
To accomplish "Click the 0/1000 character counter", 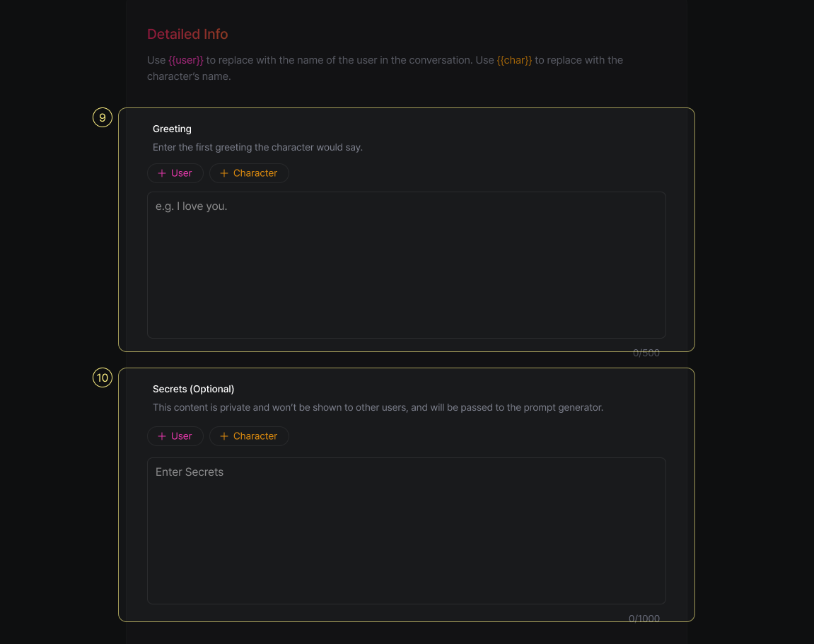I will [x=644, y=619].
